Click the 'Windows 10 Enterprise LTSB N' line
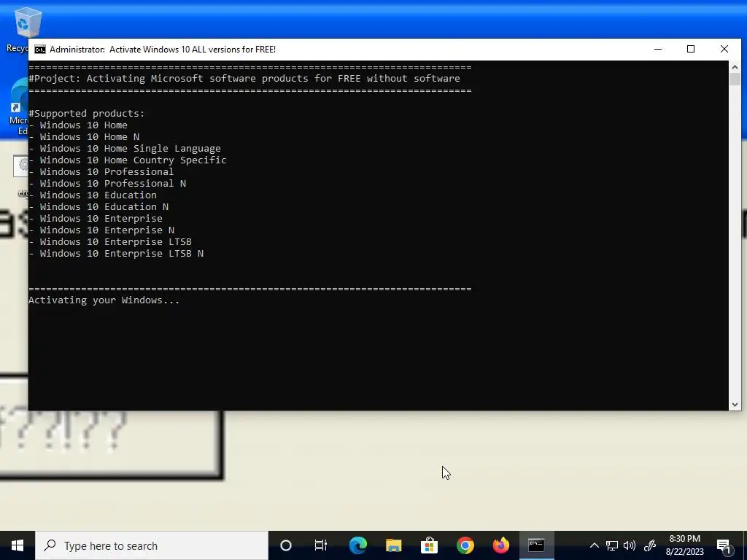Image resolution: width=747 pixels, height=560 pixels. coord(116,253)
